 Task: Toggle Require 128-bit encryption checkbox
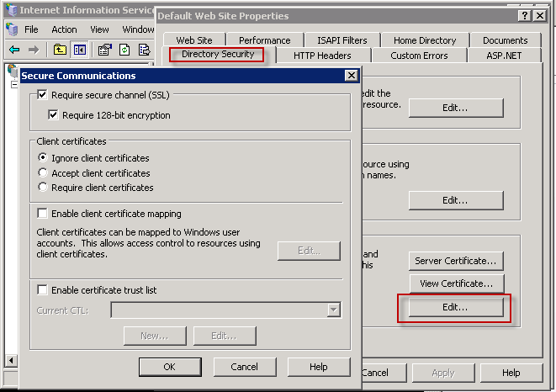click(x=54, y=115)
